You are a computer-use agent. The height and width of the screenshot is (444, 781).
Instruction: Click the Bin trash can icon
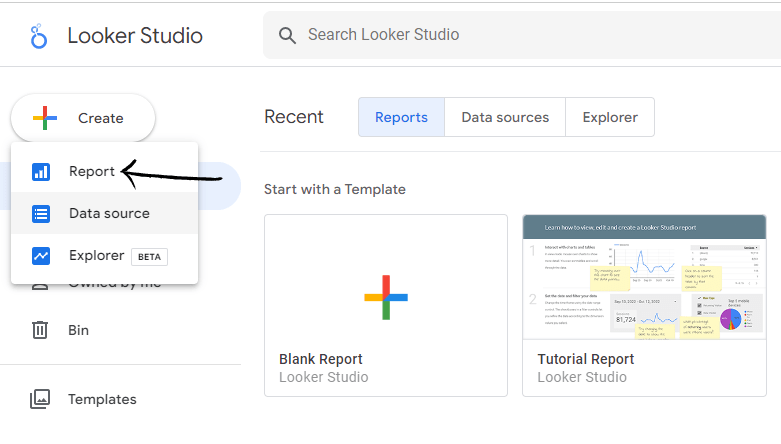(x=40, y=330)
